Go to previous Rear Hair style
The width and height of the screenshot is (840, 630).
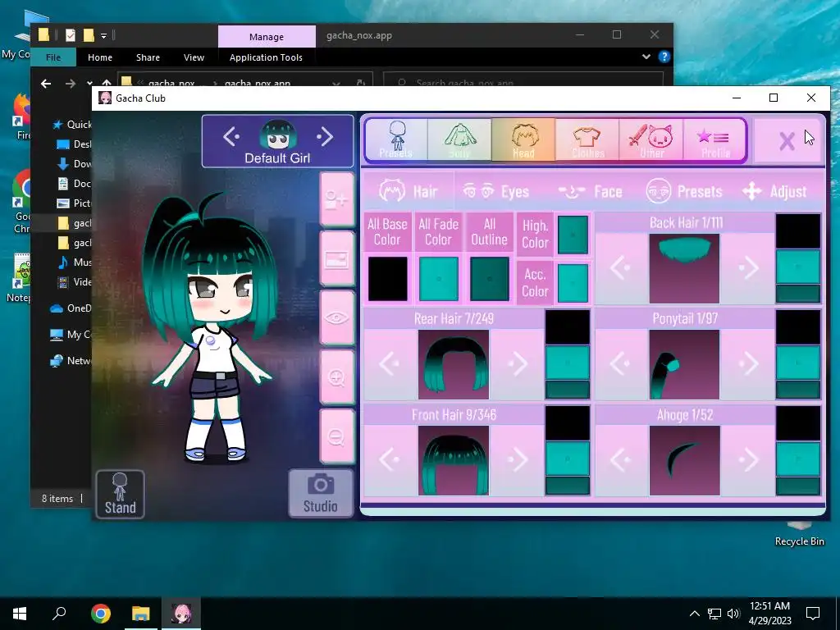tap(390, 364)
